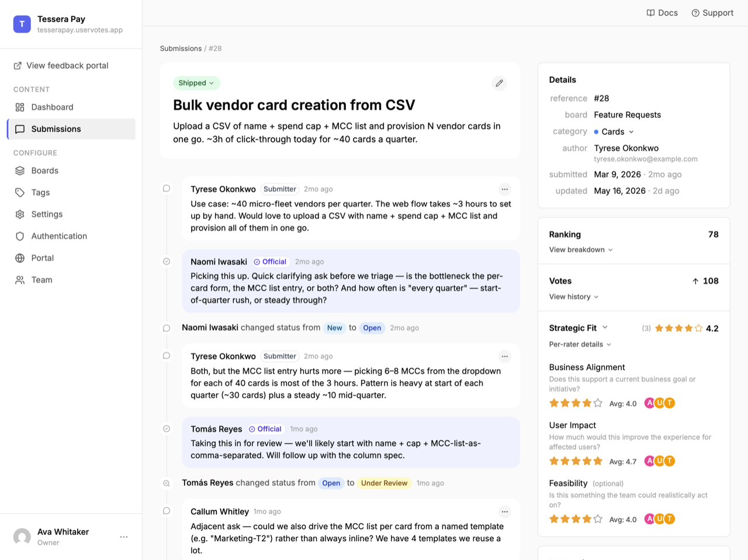Open the account menu next to Ava Whitaker
This screenshot has width=748, height=560.
tap(124, 537)
